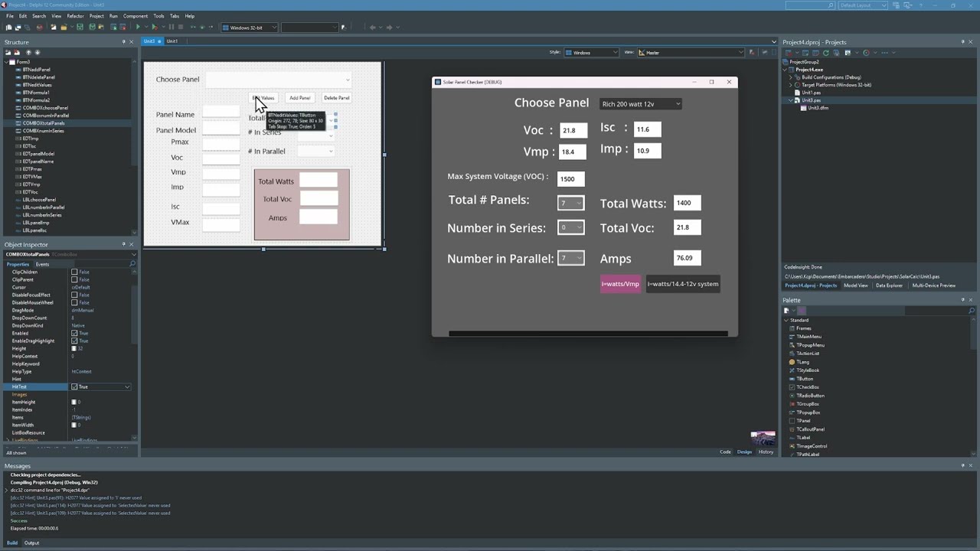Viewport: 980px width, 551px height.
Task: Pin the Object Inspector panel
Action: (123, 245)
